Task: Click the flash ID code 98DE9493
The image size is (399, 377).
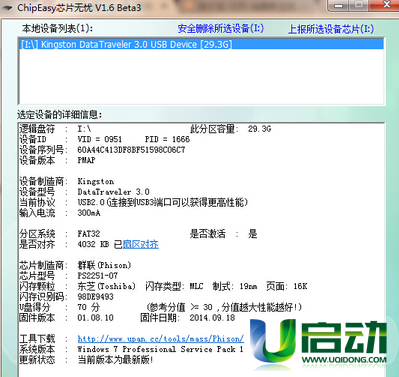Action: 95,297
